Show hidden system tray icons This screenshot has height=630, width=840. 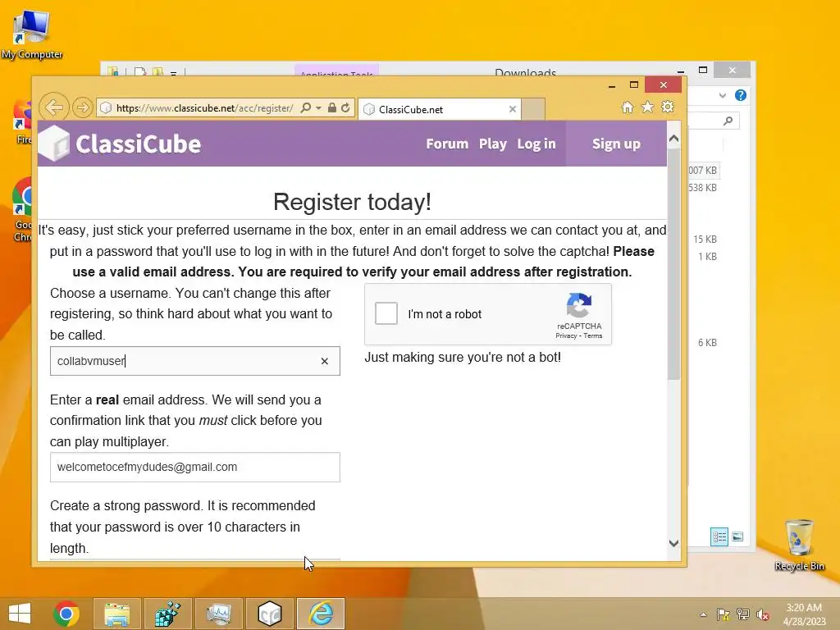pos(703,614)
